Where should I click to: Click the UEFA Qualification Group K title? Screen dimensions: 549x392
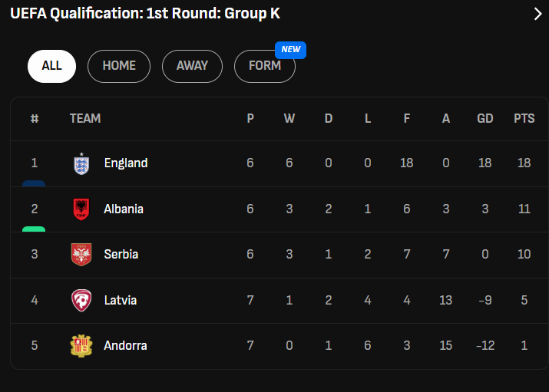pos(145,15)
